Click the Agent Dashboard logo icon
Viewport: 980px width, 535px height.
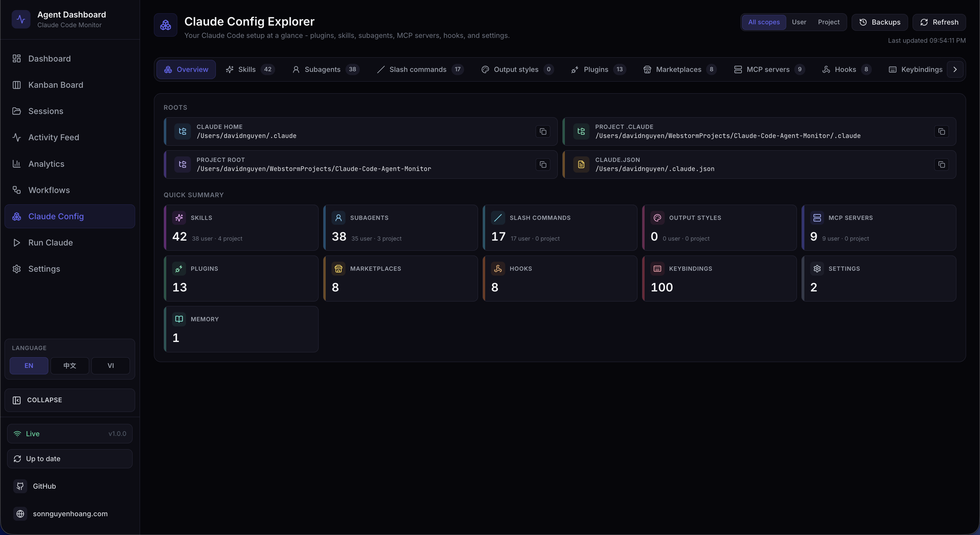coord(21,19)
